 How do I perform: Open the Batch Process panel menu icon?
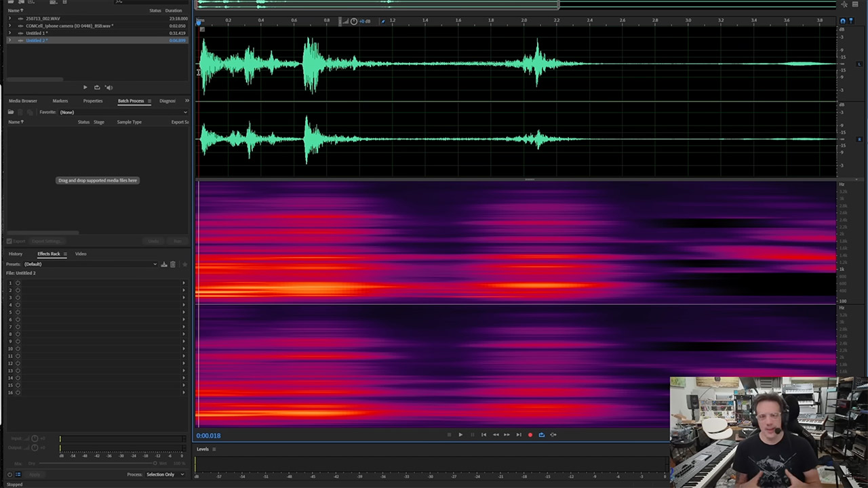[x=149, y=101]
